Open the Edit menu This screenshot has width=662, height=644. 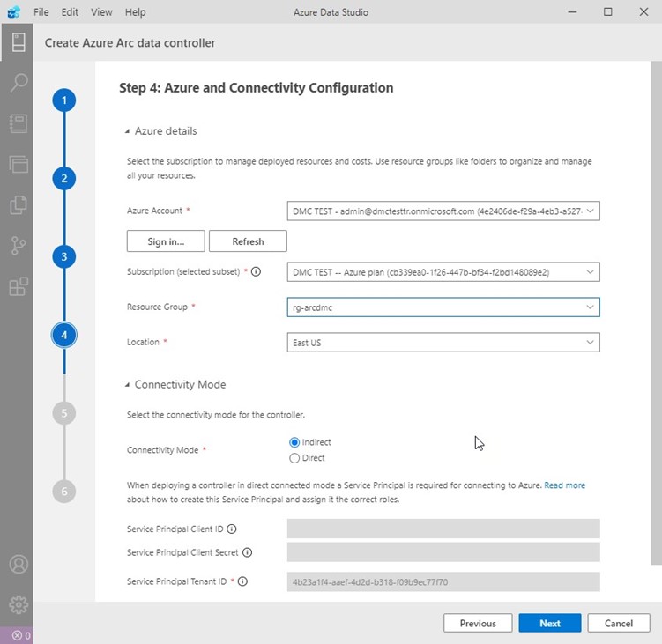tap(70, 12)
